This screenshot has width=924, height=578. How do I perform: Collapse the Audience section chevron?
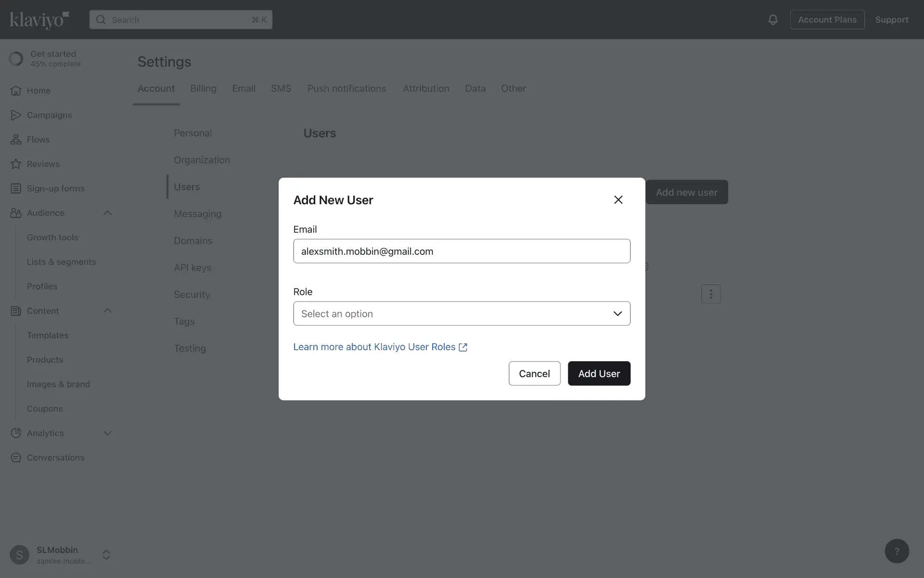coord(107,213)
